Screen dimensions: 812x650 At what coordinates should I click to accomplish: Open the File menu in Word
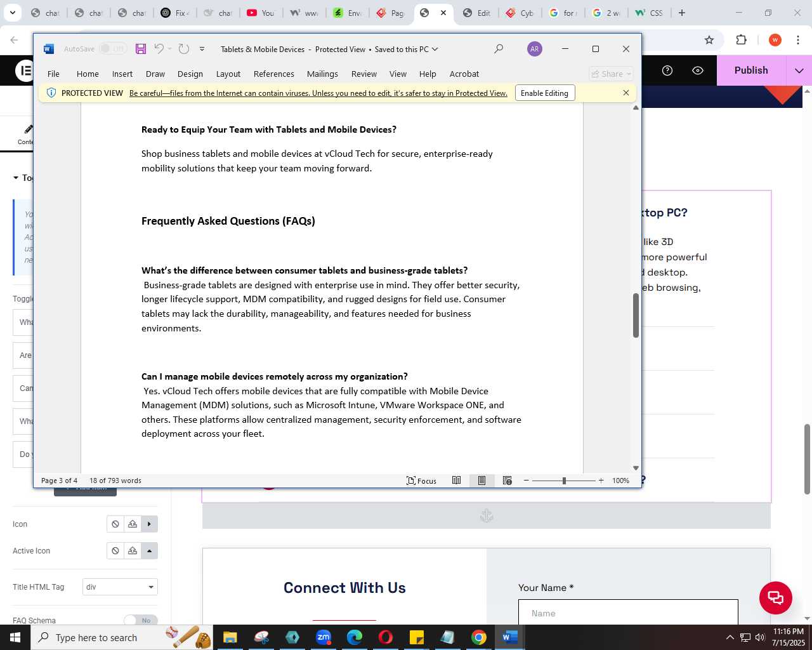click(53, 74)
